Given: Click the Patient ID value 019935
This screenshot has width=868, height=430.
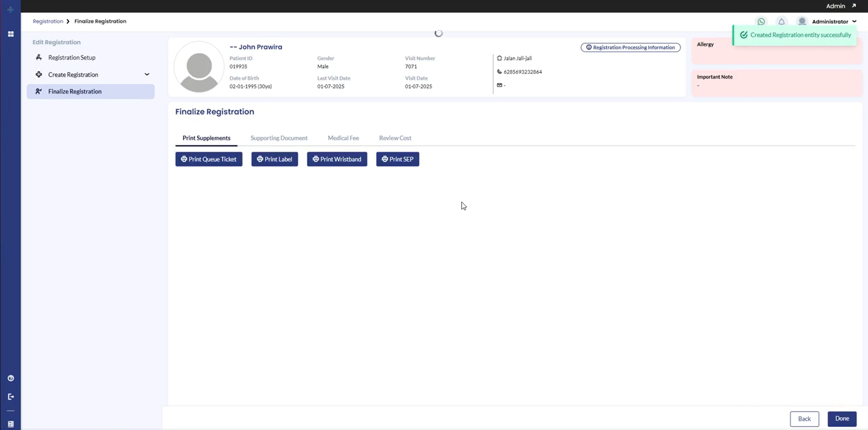Looking at the screenshot, I should (238, 66).
